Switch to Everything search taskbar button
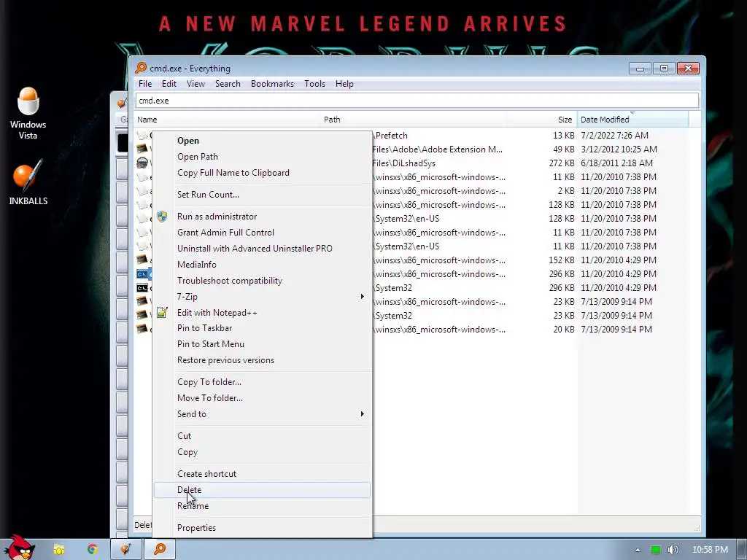The height and width of the screenshot is (560, 747). click(x=160, y=549)
